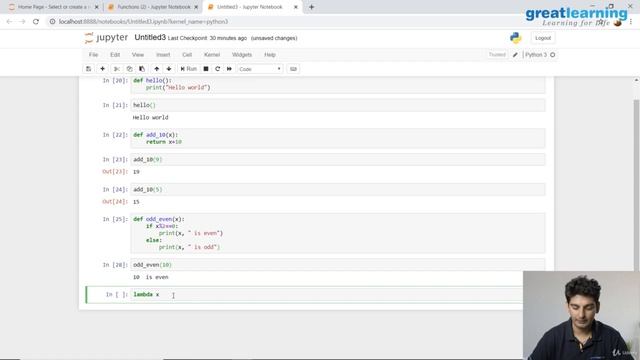Paste cells below icon
This screenshot has height=360, width=640.
click(x=142, y=69)
